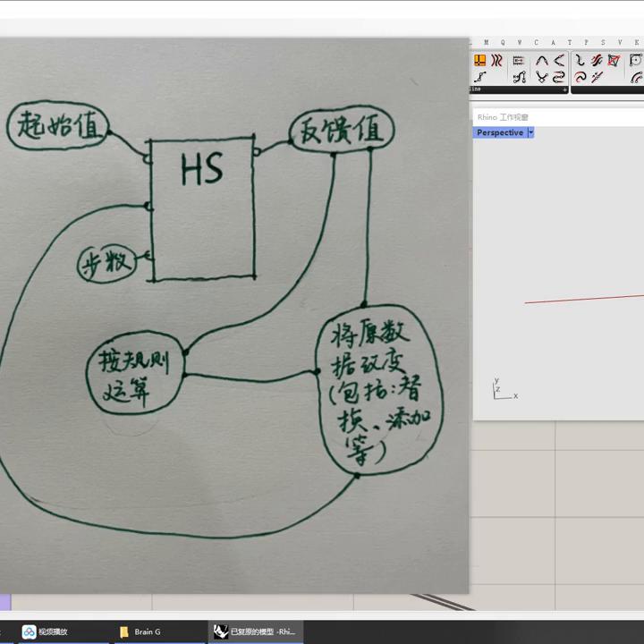Switch to the Rhino 已复原的模型 taskbar window
This screenshot has height=644, width=644.
tap(256, 631)
